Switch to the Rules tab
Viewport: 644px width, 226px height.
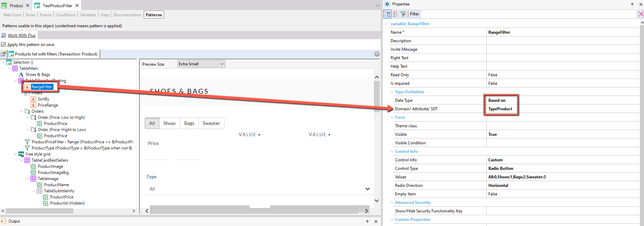pyautogui.click(x=31, y=15)
